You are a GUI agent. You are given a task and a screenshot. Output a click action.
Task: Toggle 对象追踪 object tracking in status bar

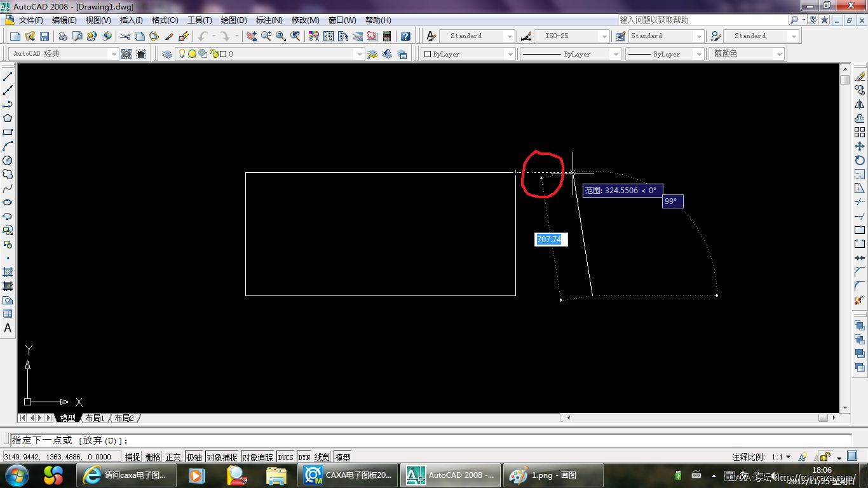[257, 457]
